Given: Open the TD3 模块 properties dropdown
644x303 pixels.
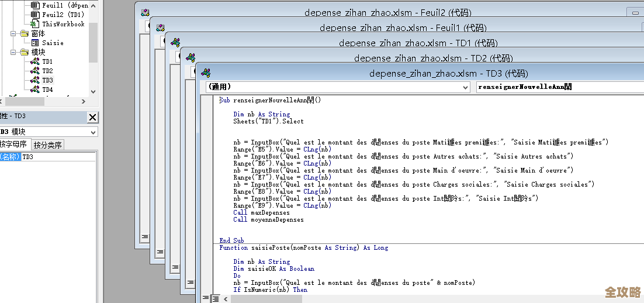Looking at the screenshot, I should coord(93,132).
